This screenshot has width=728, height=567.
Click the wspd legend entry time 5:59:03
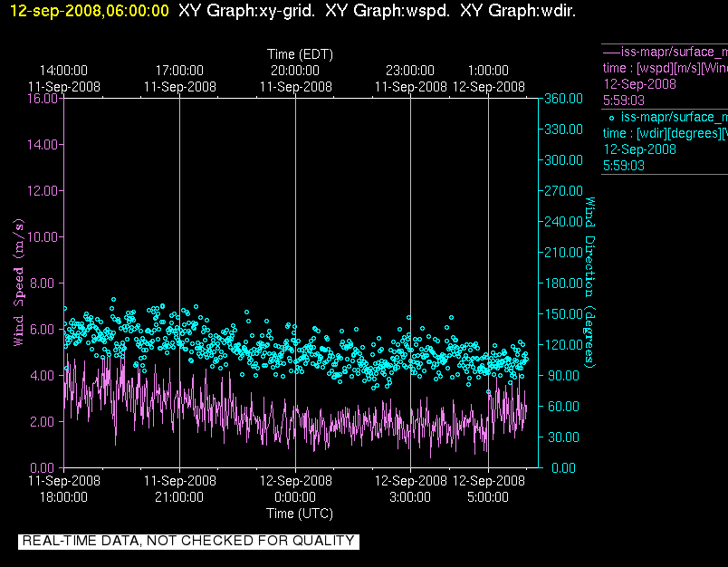coord(624,101)
